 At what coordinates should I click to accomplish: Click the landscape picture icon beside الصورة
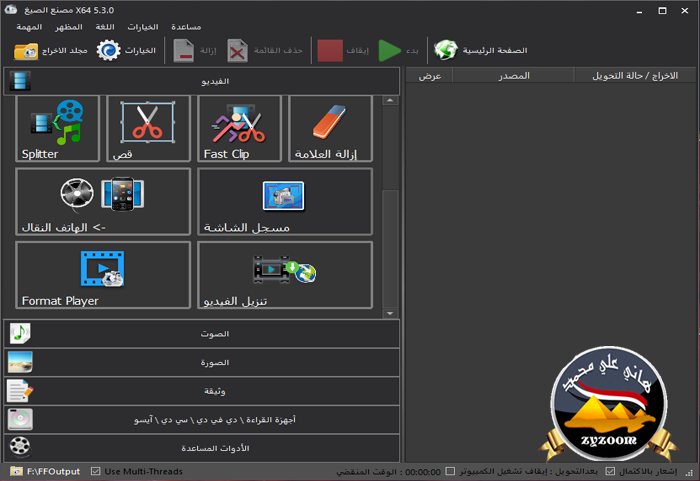pos(20,362)
